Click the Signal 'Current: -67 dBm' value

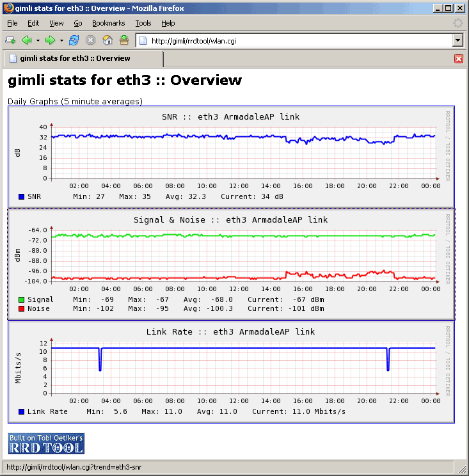(x=286, y=299)
